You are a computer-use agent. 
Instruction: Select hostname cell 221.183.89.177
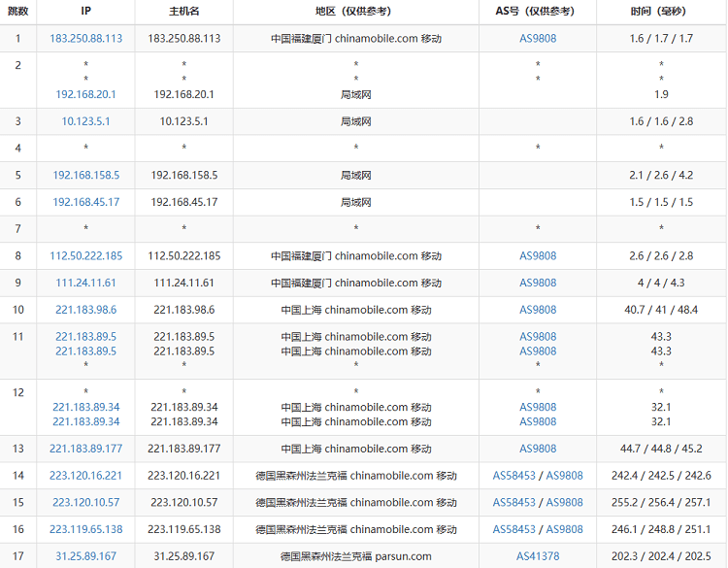click(x=183, y=449)
